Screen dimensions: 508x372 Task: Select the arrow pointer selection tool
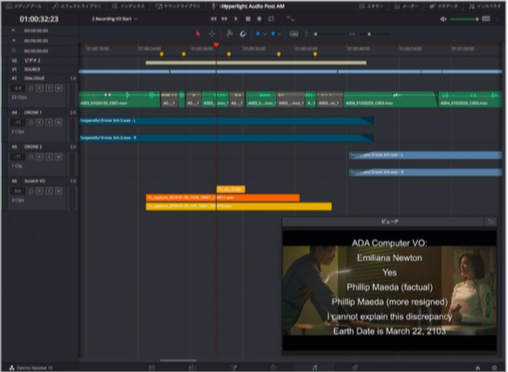point(198,34)
